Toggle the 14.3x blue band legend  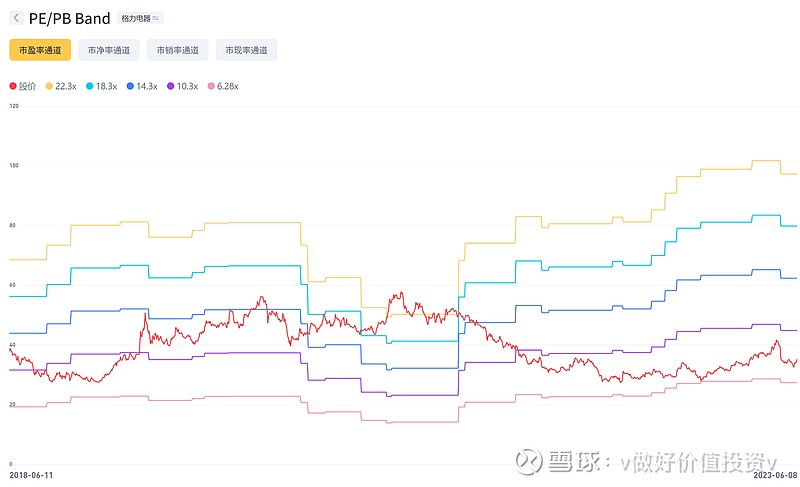pos(142,86)
